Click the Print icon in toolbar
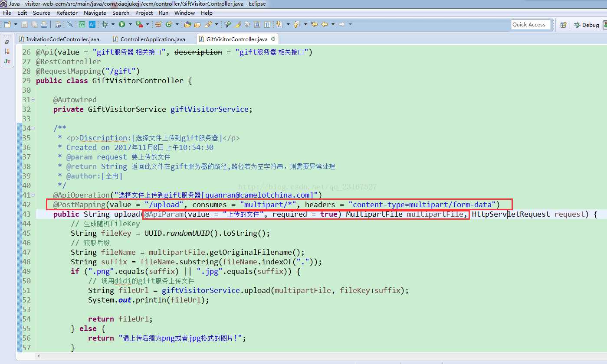The image size is (607, 364). 44,24
